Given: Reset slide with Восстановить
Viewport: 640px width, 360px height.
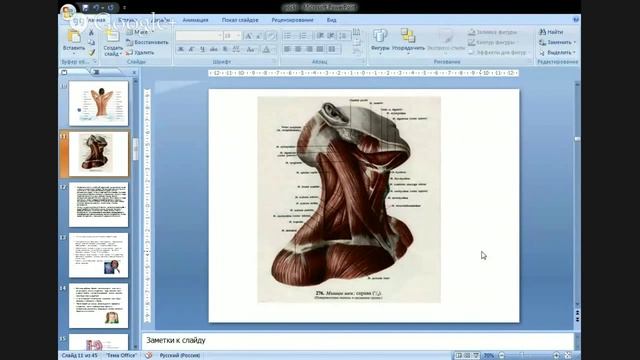Looking at the screenshot, I should point(147,42).
